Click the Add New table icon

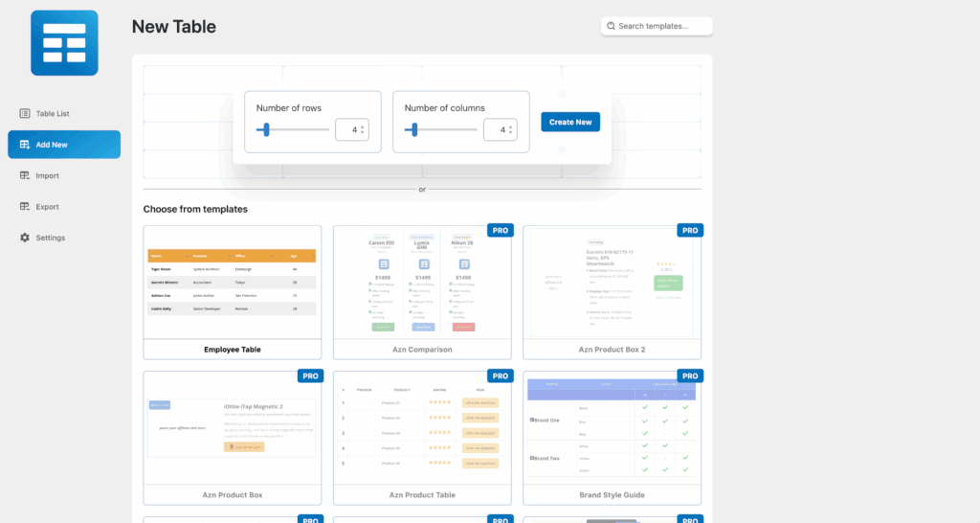24,145
